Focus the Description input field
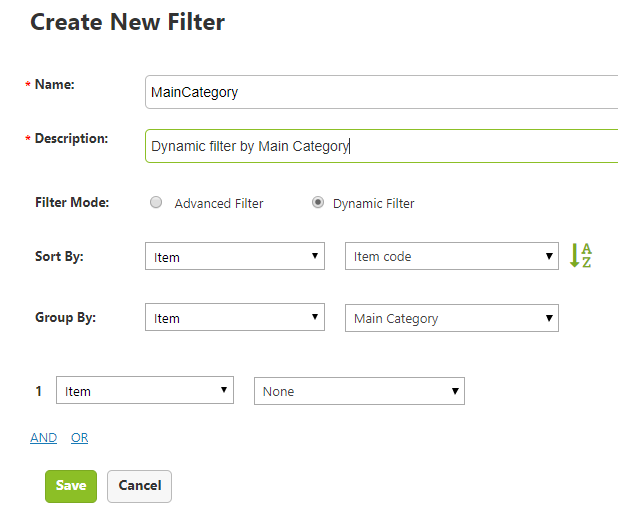 [x=382, y=146]
